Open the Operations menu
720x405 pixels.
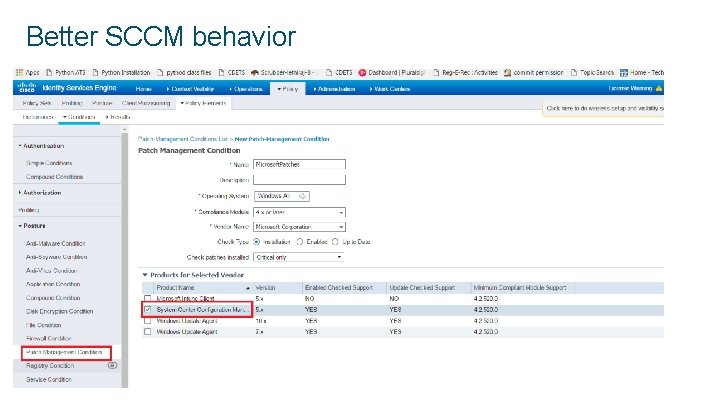point(246,89)
